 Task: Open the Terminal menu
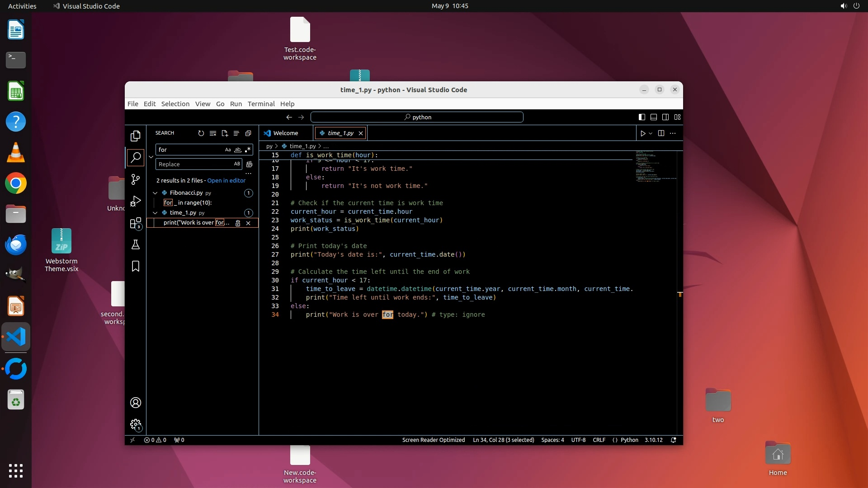[261, 104]
